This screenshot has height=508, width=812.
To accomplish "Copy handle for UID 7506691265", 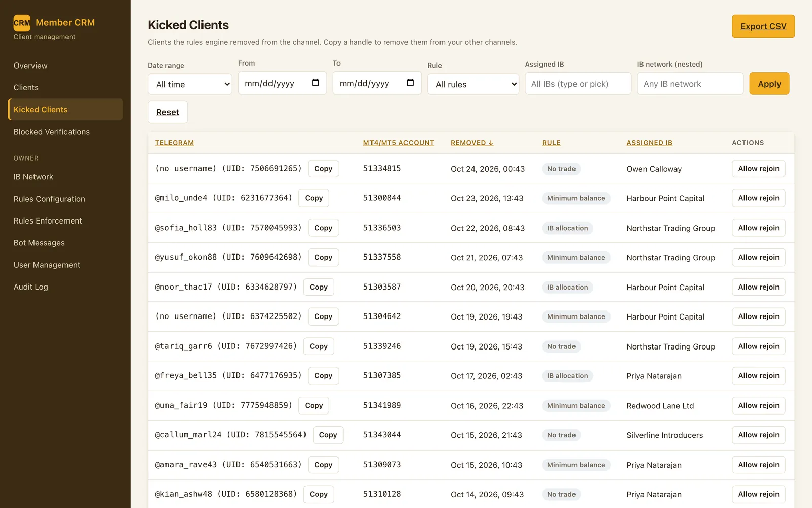I will (x=323, y=169).
